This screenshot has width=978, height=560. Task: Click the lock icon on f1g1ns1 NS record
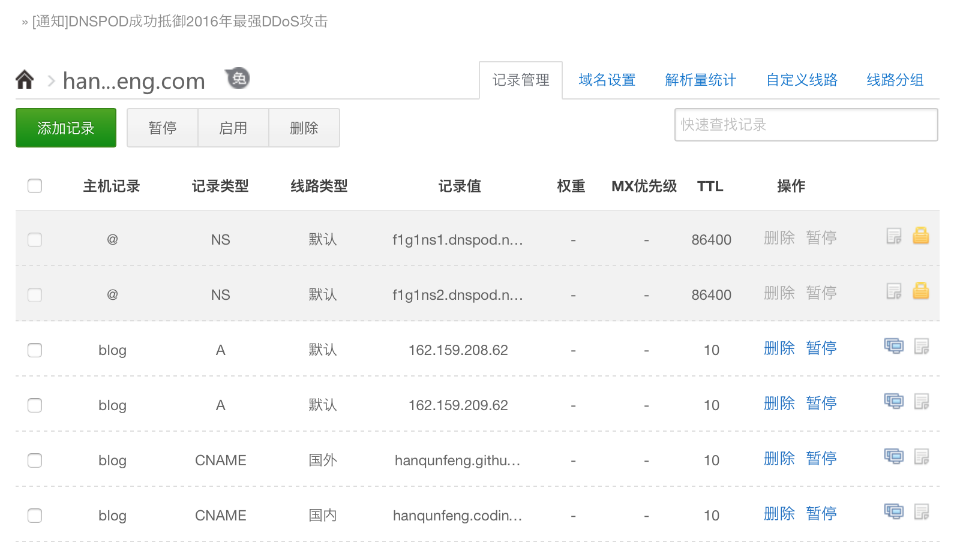point(921,236)
